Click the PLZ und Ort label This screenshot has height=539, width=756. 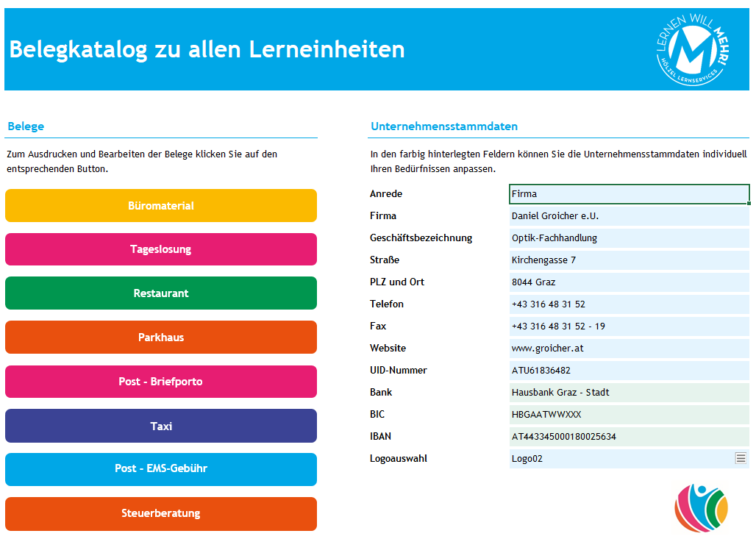click(x=397, y=282)
